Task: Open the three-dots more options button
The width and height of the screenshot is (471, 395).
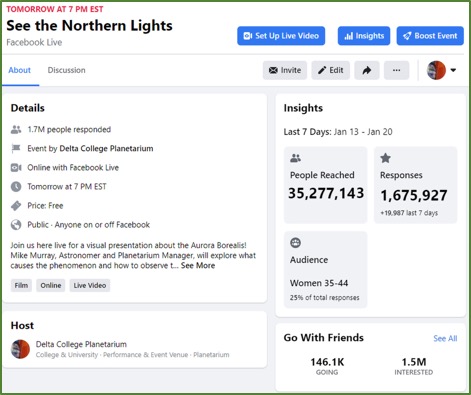Action: (x=396, y=70)
